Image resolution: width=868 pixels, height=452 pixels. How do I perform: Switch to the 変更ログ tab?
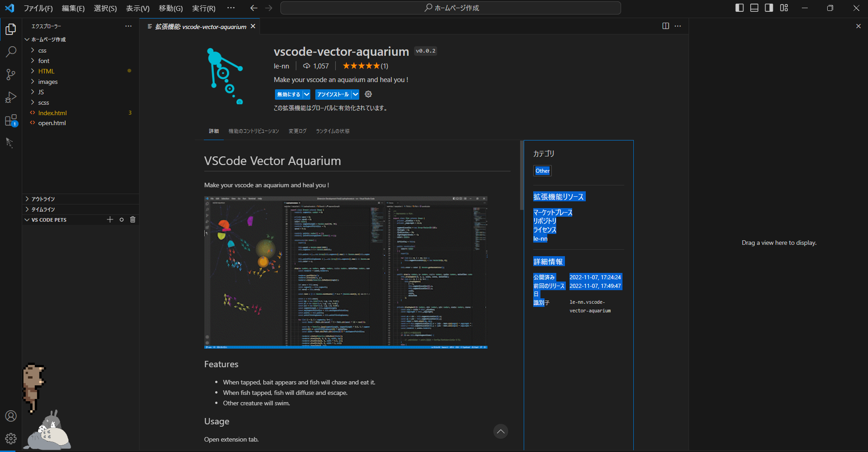[x=297, y=131]
